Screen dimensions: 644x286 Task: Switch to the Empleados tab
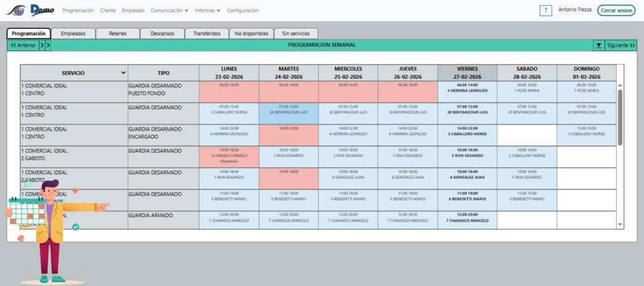pyautogui.click(x=73, y=33)
